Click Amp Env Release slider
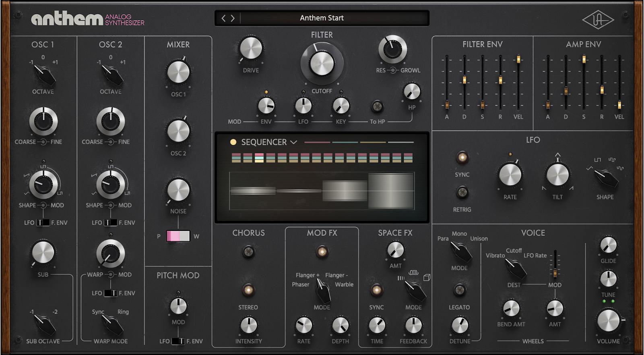644x355 pixels. coord(602,90)
